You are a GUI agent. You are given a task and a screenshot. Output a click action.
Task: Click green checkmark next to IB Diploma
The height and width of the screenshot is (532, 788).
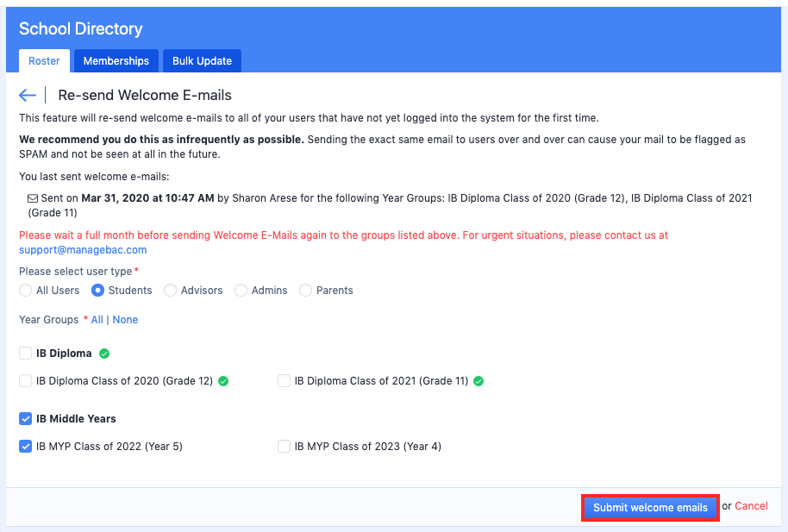(104, 354)
